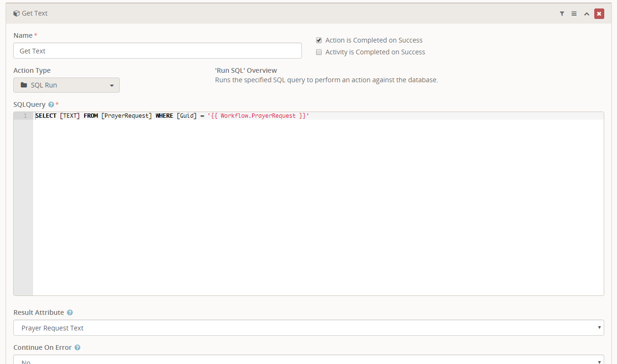This screenshot has height=364, width=617.
Task: Click the reorder bars icon in the header
Action: pyautogui.click(x=574, y=14)
